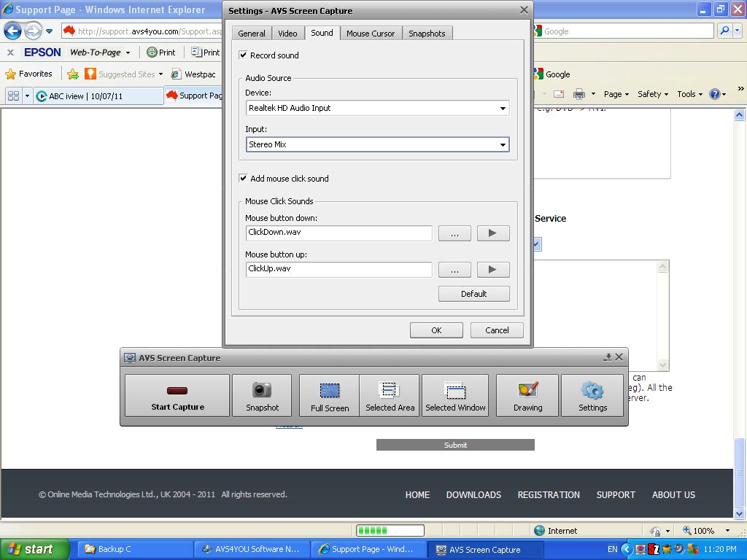Switch to AVS4YOU Software taskbar item
Screen dimensions: 747x560
pos(252,549)
